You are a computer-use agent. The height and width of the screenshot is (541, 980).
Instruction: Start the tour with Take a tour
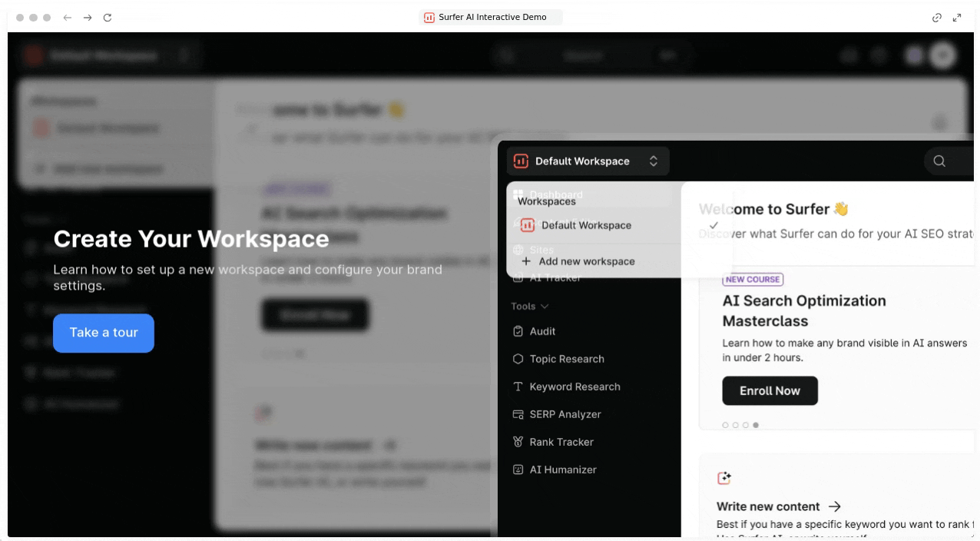(104, 333)
